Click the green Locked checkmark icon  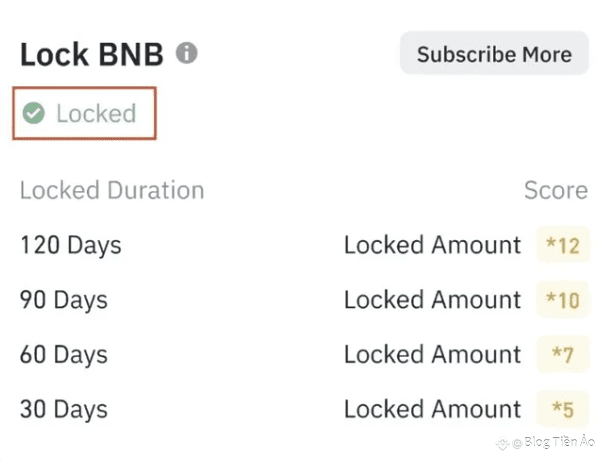(33, 113)
